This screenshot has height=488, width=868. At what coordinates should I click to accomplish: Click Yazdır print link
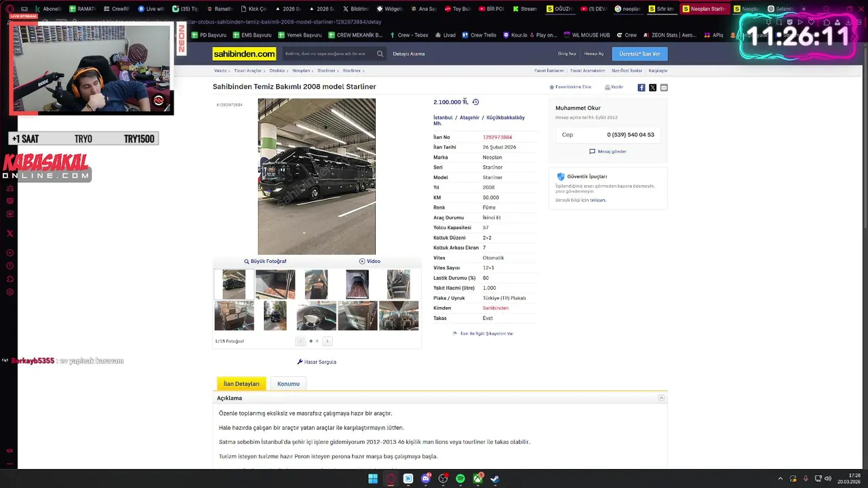pyautogui.click(x=614, y=87)
